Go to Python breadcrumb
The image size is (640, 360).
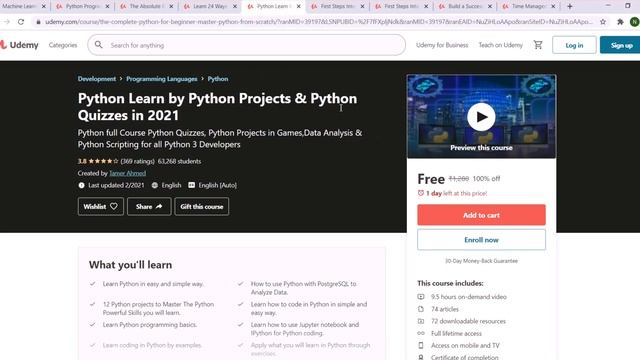[x=218, y=79]
